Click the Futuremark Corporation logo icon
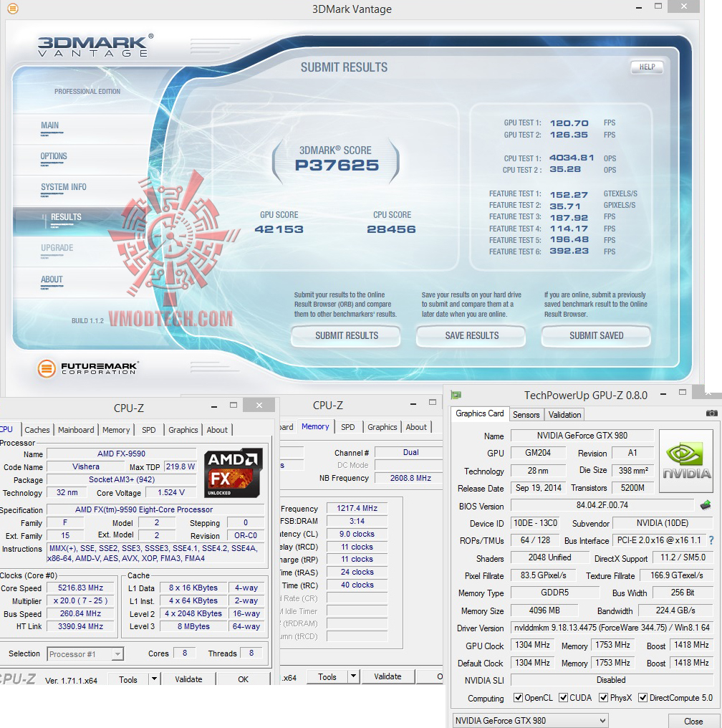Viewport: 722px width, 728px height. (x=47, y=368)
